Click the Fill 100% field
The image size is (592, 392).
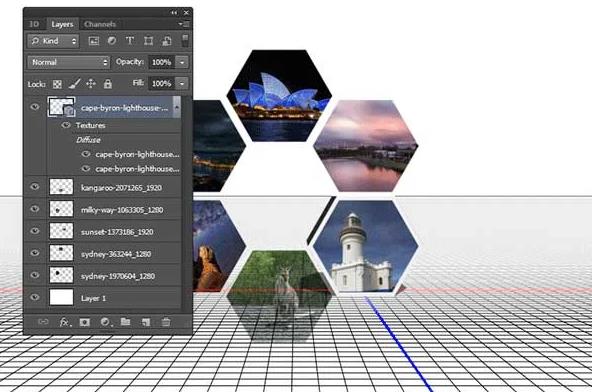[162, 83]
